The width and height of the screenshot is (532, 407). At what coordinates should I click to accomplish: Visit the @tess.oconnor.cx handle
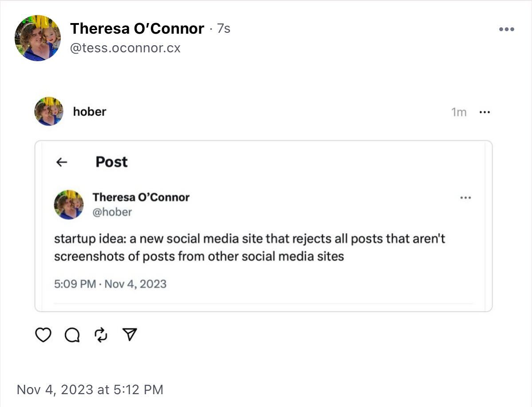click(125, 48)
